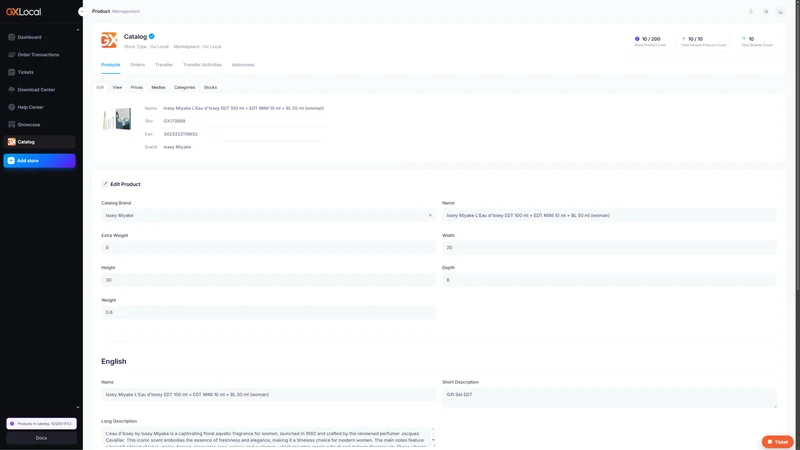Click the Product breadcrumb text

(x=101, y=11)
